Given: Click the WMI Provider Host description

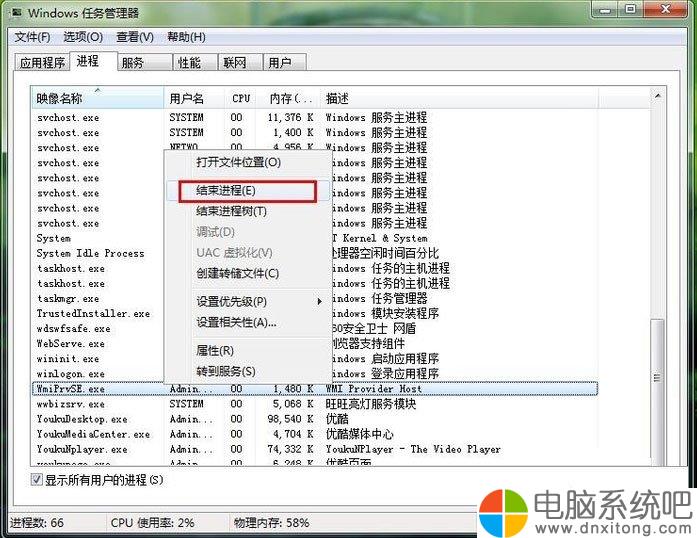Looking at the screenshot, I should 373,389.
